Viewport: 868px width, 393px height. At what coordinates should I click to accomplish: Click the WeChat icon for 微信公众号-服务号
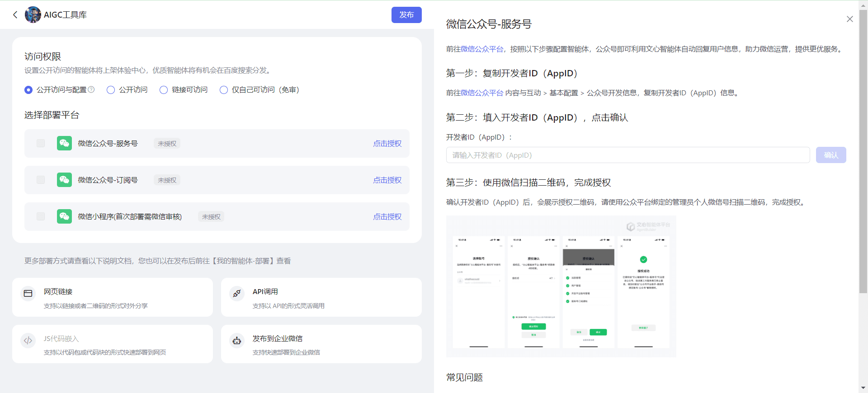(x=64, y=143)
